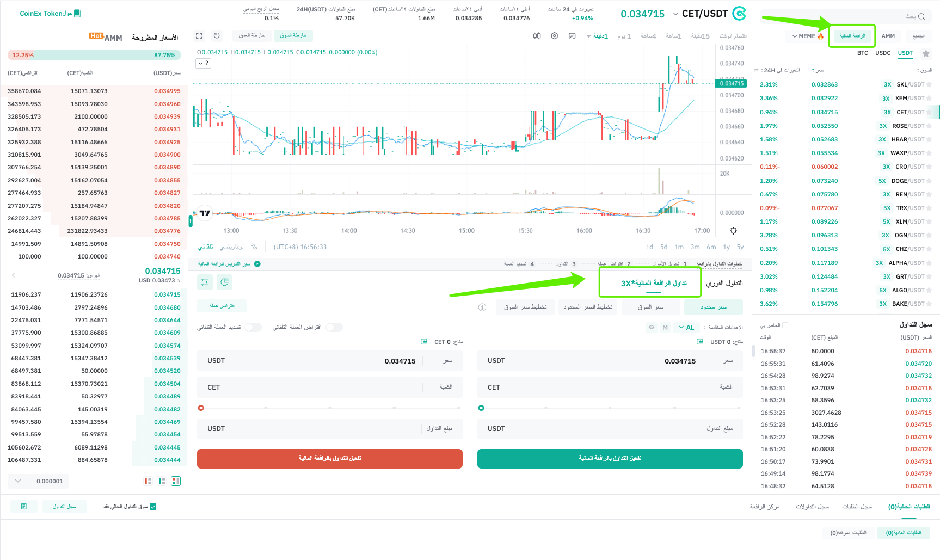Select the BTC market tab
The width and height of the screenshot is (940, 560).
[862, 53]
